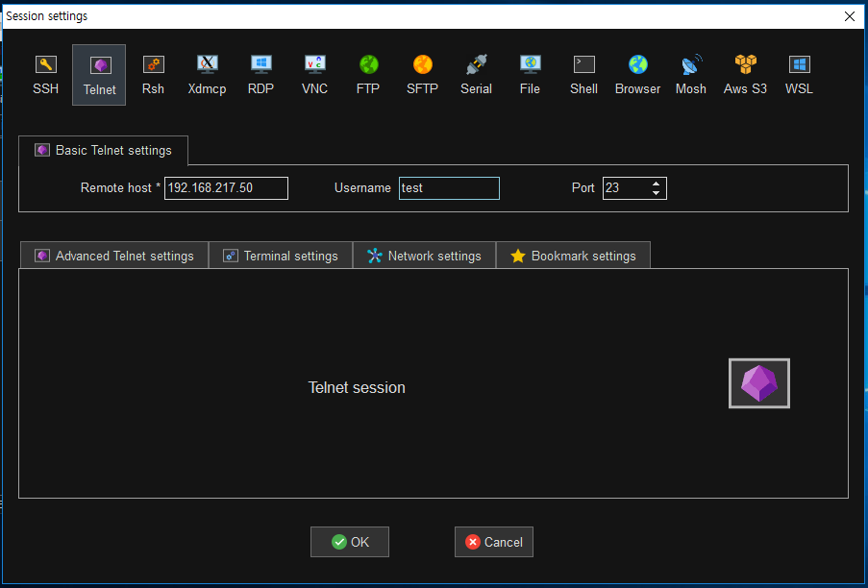868x588 pixels.
Task: Click the Telnet session label text
Action: 357,387
